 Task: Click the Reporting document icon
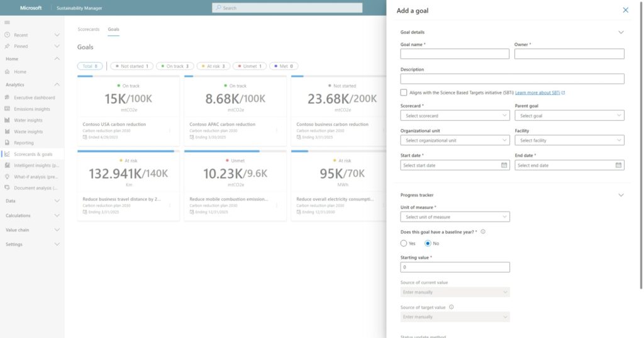point(7,143)
